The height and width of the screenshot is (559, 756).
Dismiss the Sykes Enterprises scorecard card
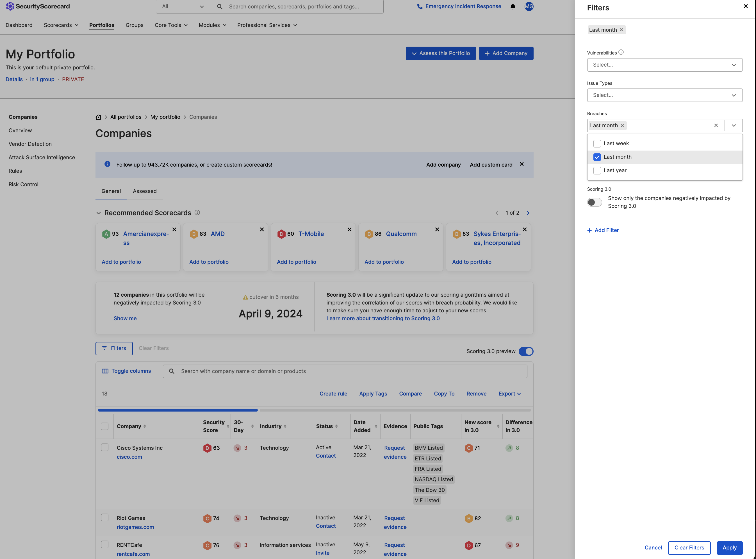pyautogui.click(x=525, y=229)
